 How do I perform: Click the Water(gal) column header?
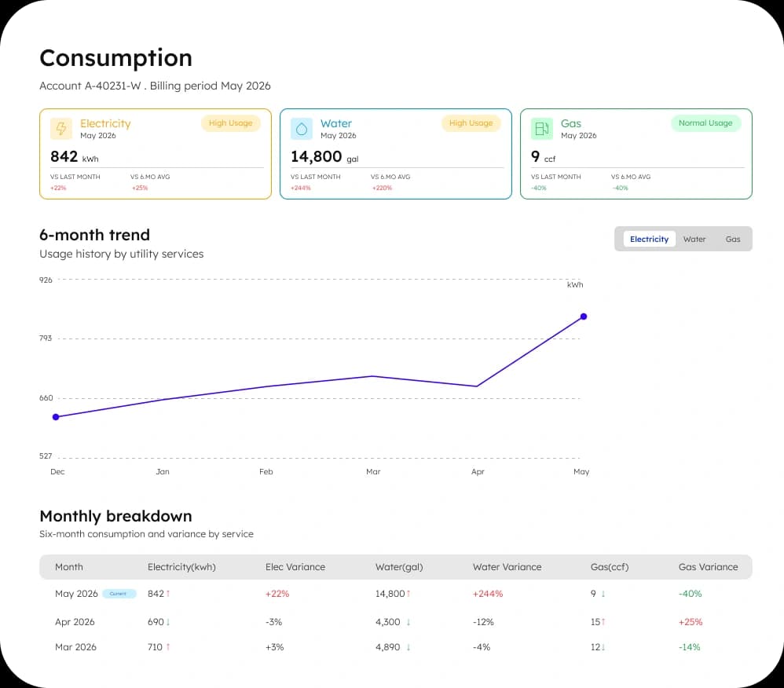(399, 567)
